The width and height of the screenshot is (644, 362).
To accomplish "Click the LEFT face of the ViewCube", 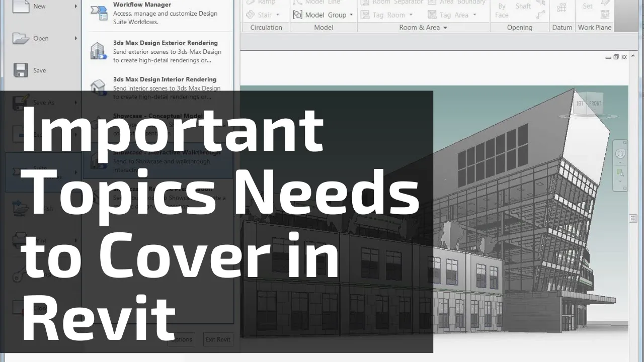I will (x=580, y=103).
